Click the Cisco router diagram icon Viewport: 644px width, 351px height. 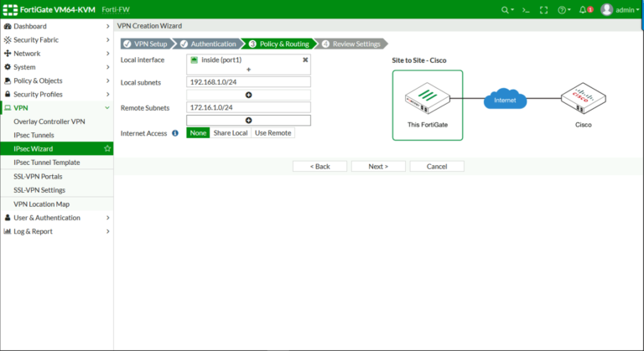click(x=584, y=98)
